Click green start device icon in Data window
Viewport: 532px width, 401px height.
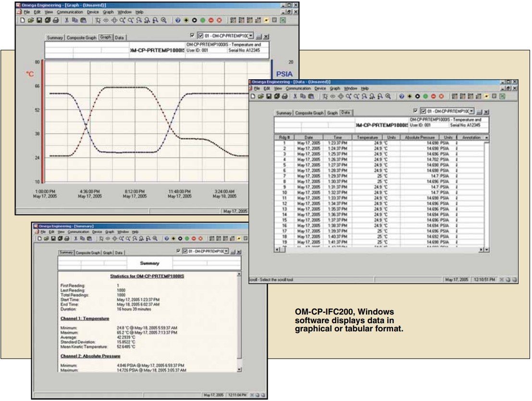coord(425,97)
